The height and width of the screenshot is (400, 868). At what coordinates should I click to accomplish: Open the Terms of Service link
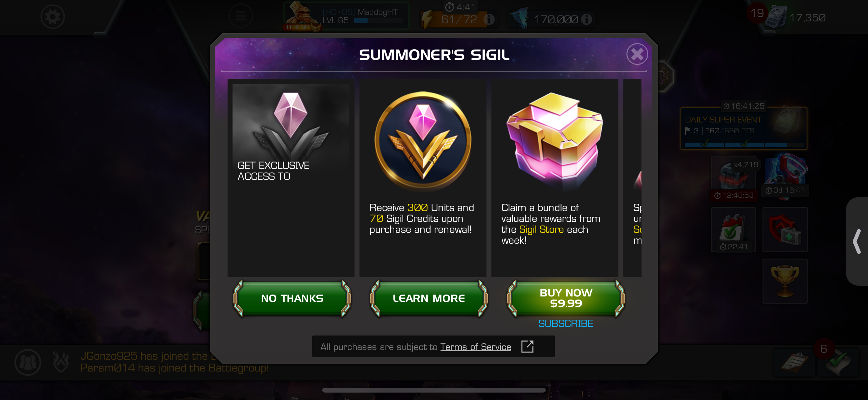[476, 347]
